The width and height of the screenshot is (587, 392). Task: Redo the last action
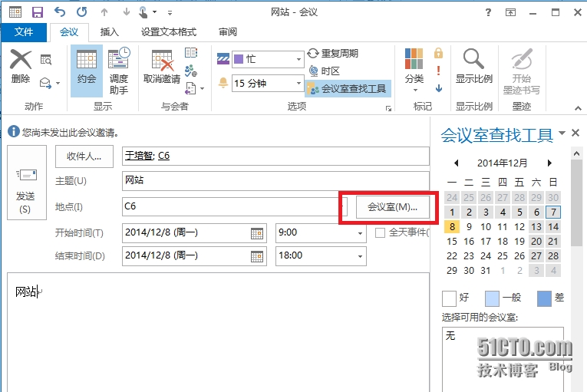(81, 12)
